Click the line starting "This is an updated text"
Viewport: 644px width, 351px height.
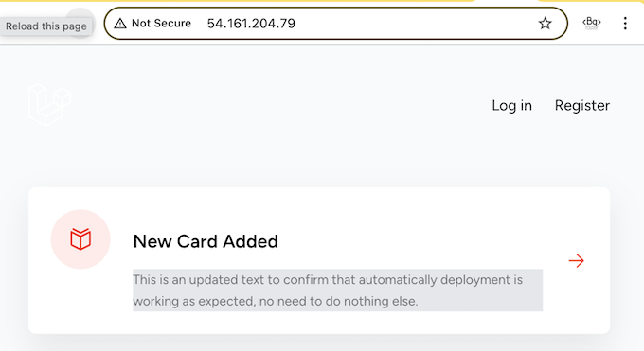(x=328, y=280)
